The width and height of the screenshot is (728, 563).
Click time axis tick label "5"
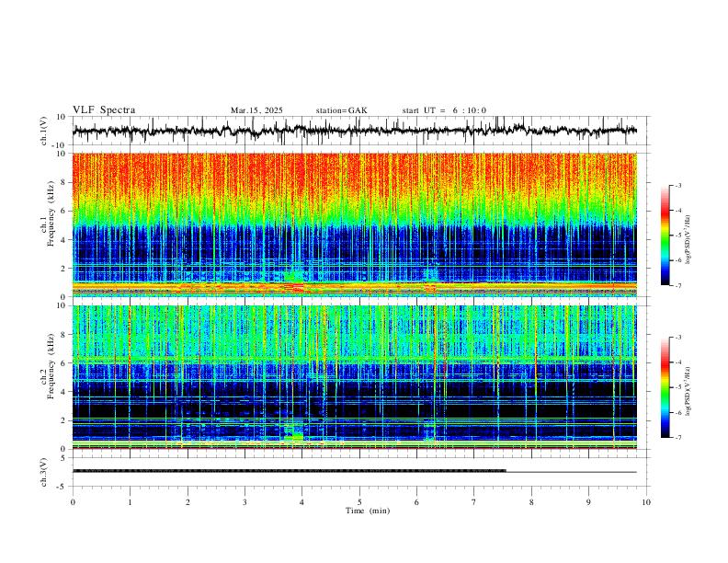pyautogui.click(x=359, y=502)
